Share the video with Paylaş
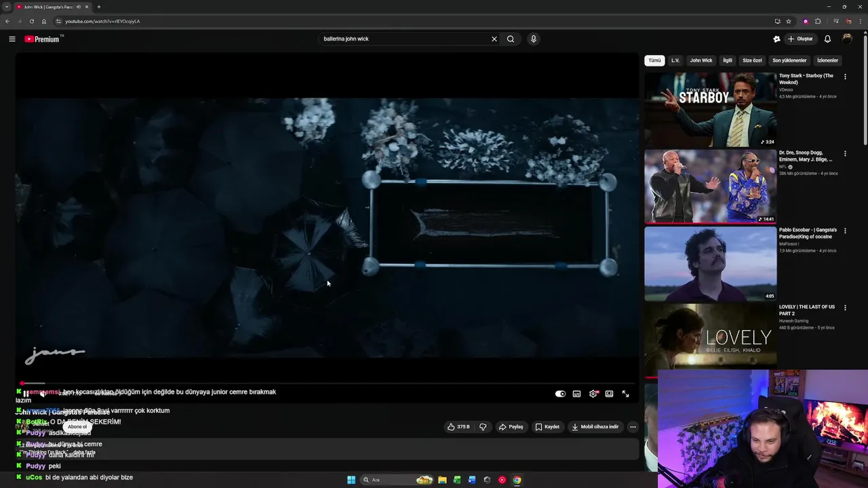The width and height of the screenshot is (868, 488). [x=511, y=427]
